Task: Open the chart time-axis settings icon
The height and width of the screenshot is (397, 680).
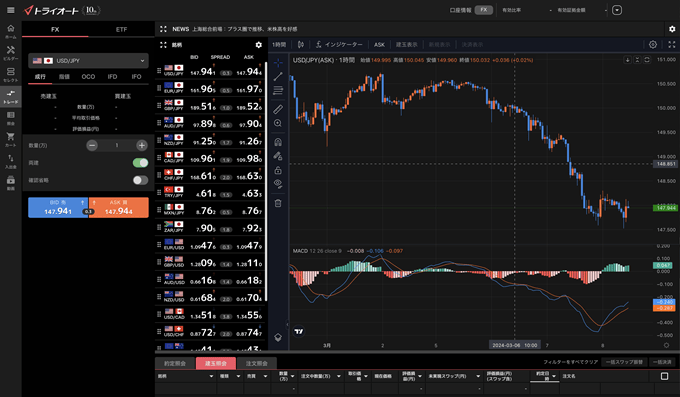Action: (666, 345)
